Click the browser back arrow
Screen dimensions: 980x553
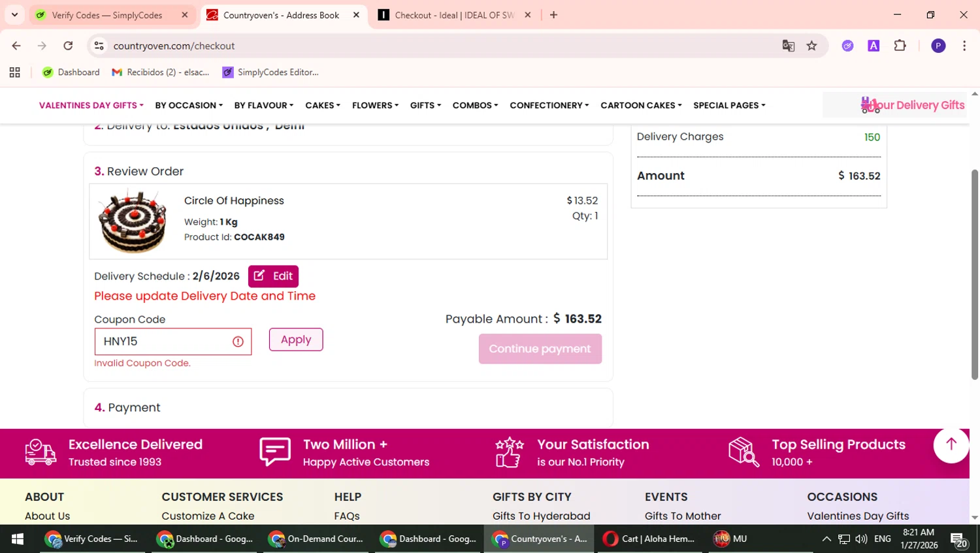point(16,46)
